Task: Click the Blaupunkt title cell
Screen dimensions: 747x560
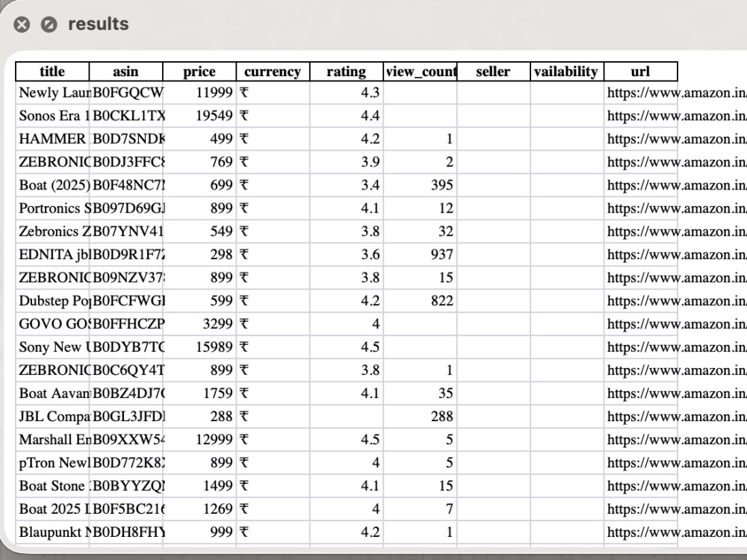Action: (x=52, y=532)
